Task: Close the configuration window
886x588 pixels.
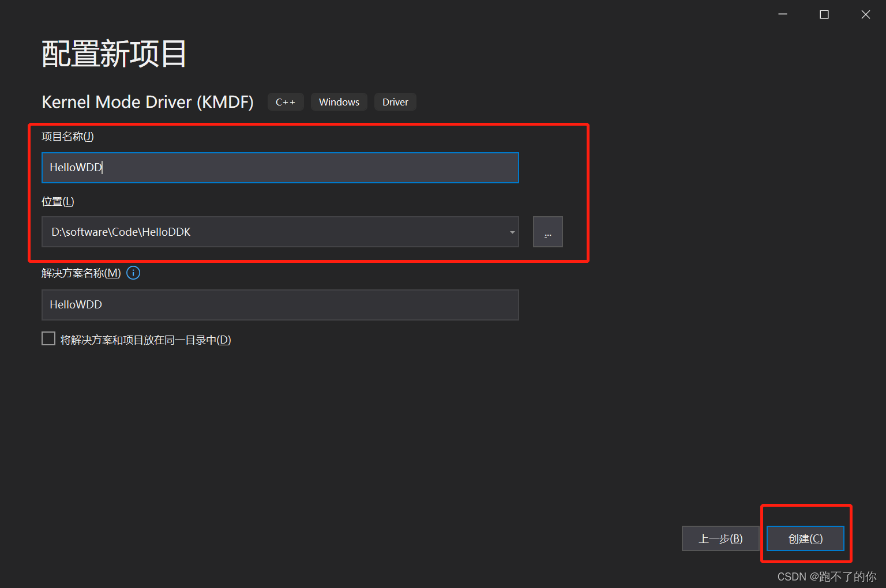Action: [x=866, y=14]
